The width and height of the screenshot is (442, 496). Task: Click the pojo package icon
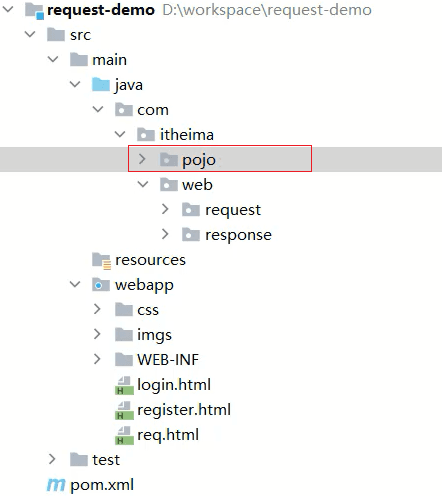tap(169, 159)
